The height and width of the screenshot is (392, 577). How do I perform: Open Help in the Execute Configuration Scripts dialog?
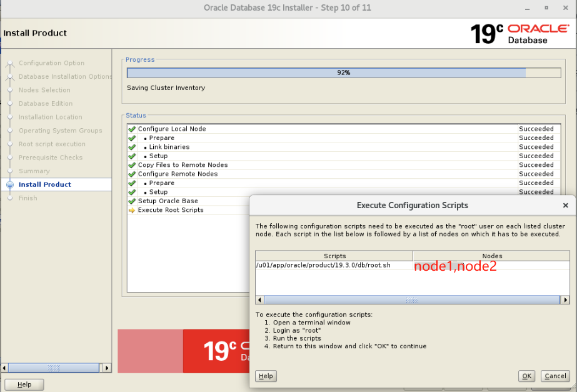pos(266,376)
